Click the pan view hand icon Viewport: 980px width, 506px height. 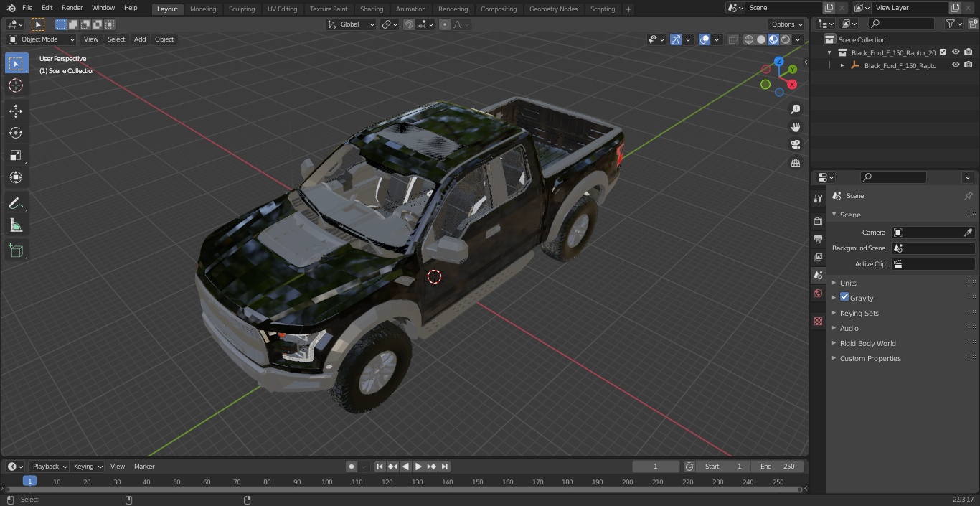click(796, 127)
